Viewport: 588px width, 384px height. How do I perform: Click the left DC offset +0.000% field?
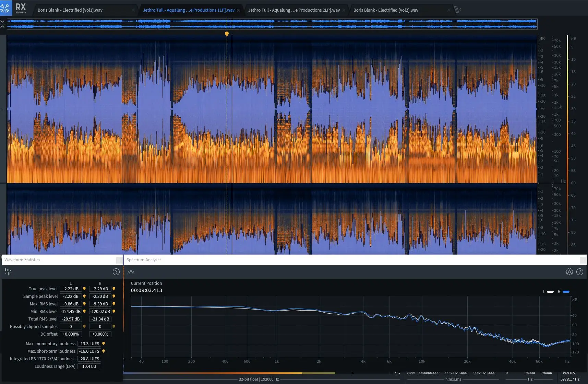71,334
